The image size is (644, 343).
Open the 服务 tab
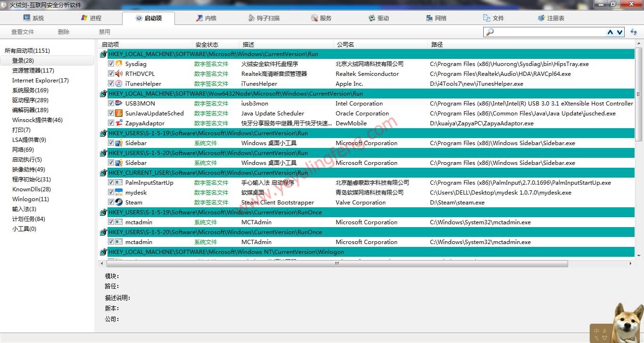321,18
